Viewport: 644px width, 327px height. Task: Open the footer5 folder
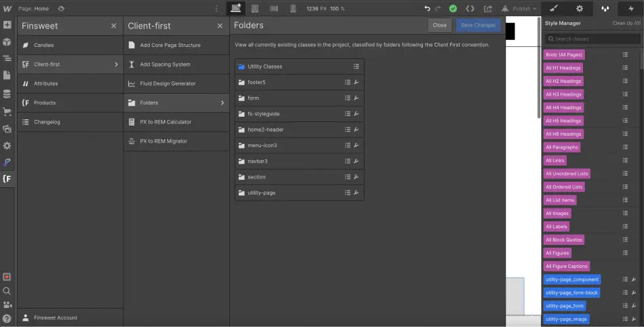pyautogui.click(x=300, y=82)
